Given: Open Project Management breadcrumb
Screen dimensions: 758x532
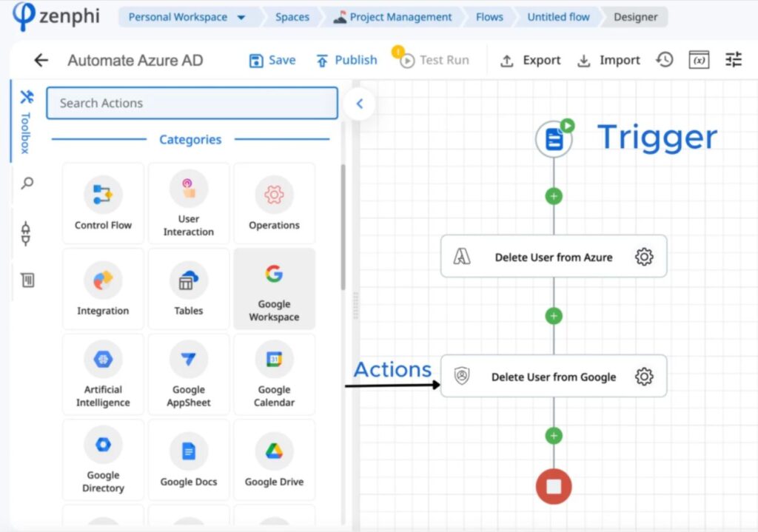Looking at the screenshot, I should tap(394, 18).
